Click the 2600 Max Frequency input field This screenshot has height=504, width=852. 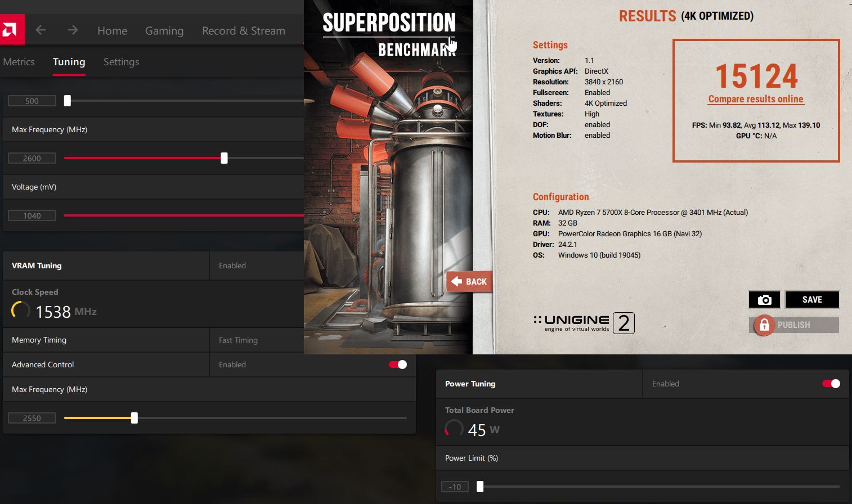click(x=32, y=158)
